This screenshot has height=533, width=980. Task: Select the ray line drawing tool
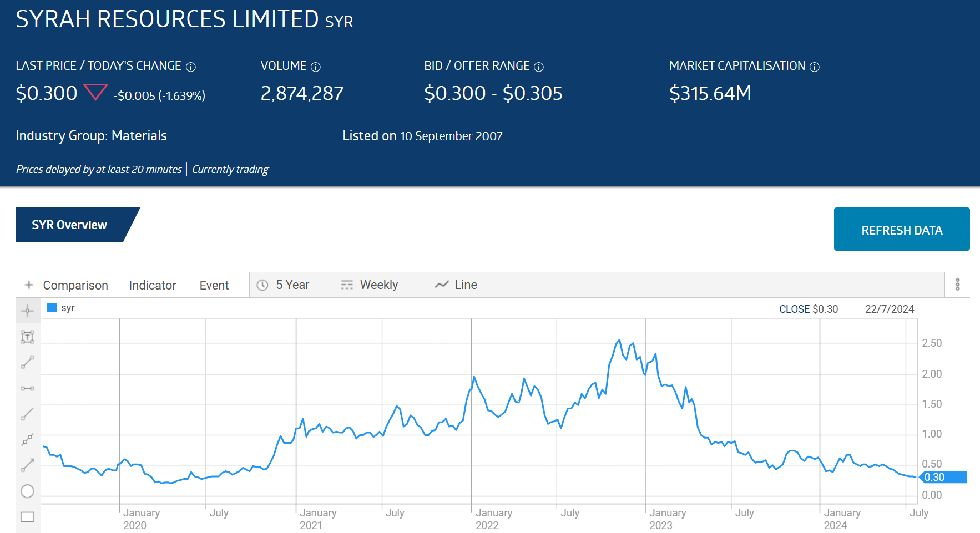click(28, 414)
